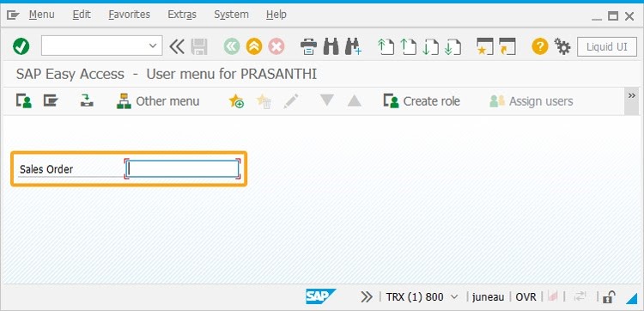Open the System menu
The image size is (644, 311).
pos(231,15)
